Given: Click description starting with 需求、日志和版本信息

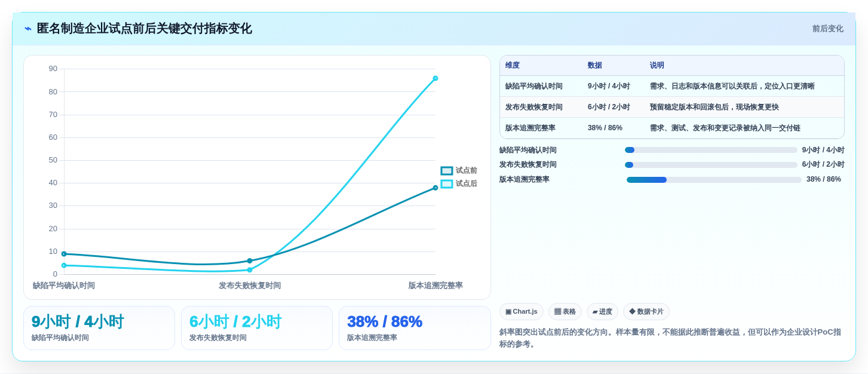Looking at the screenshot, I should coord(732,87).
